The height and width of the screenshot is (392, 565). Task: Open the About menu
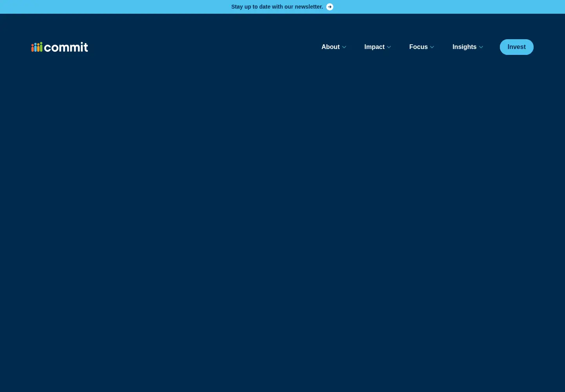pyautogui.click(x=331, y=47)
